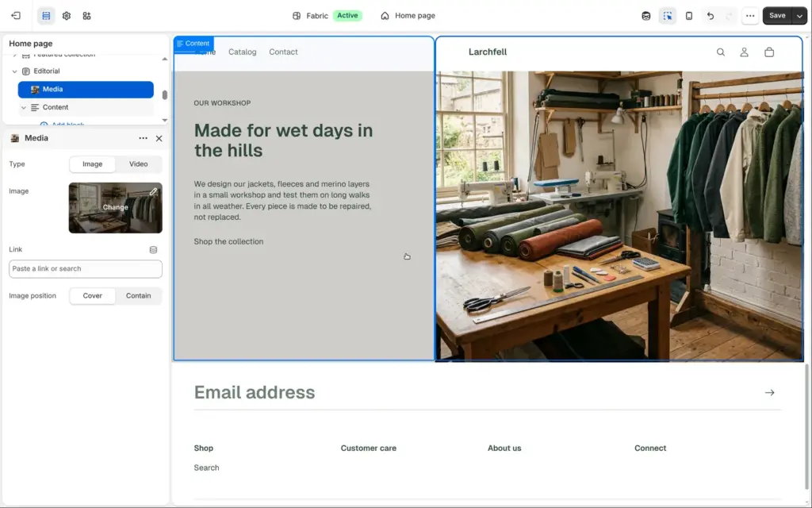Open Catalog link in preview header
The height and width of the screenshot is (508, 812).
(243, 52)
